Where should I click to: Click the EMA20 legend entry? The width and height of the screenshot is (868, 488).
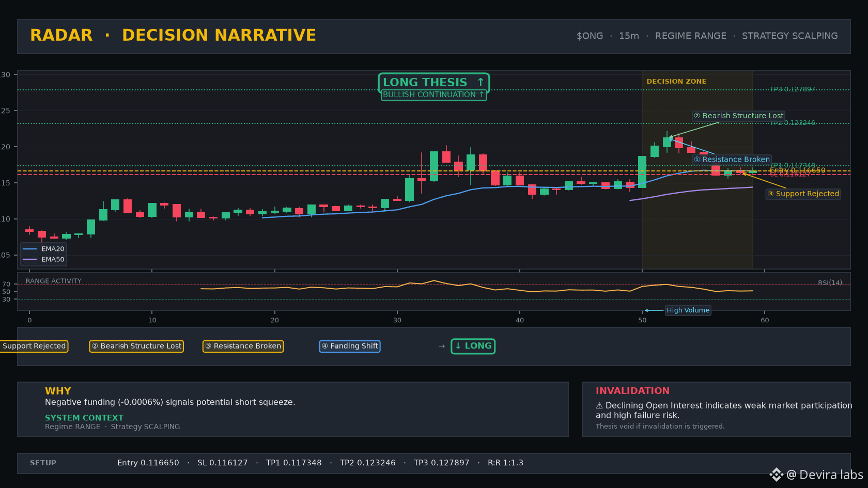point(44,249)
